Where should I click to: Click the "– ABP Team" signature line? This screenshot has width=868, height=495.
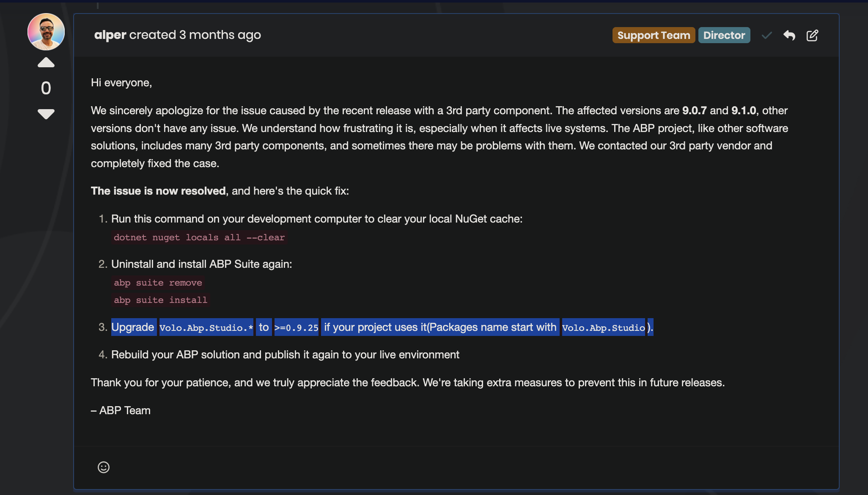tap(121, 410)
